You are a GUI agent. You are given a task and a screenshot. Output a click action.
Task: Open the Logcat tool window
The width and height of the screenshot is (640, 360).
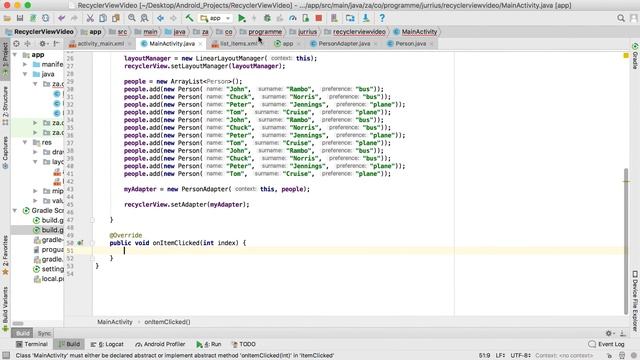coord(107,344)
